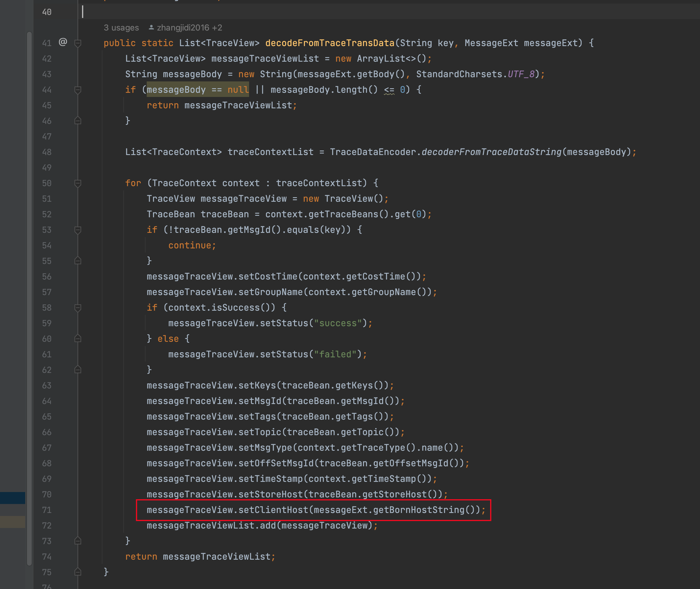
Task: Click the fold-end icon after the else block
Action: [78, 370]
